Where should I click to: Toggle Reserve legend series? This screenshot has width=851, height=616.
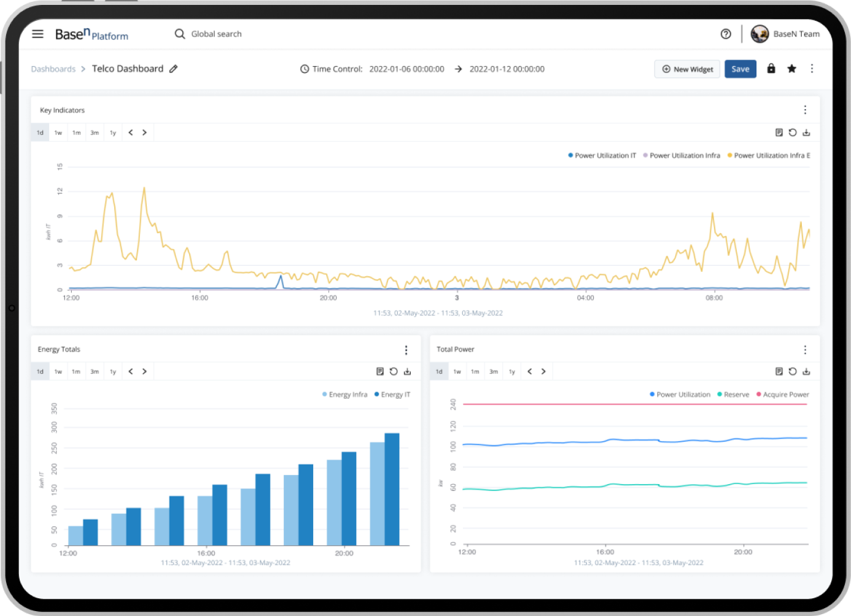pyautogui.click(x=733, y=395)
